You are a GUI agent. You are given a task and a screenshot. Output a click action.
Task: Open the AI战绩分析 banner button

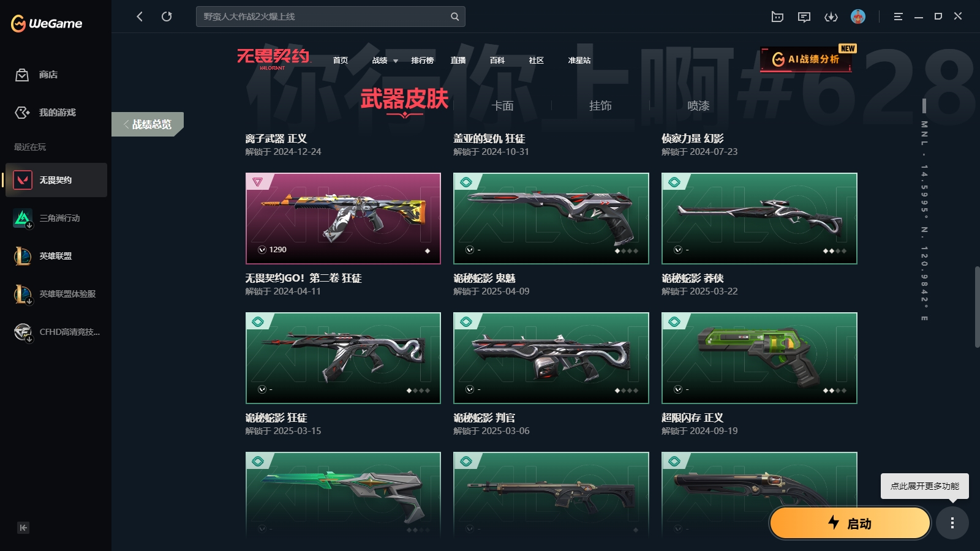[x=806, y=59]
